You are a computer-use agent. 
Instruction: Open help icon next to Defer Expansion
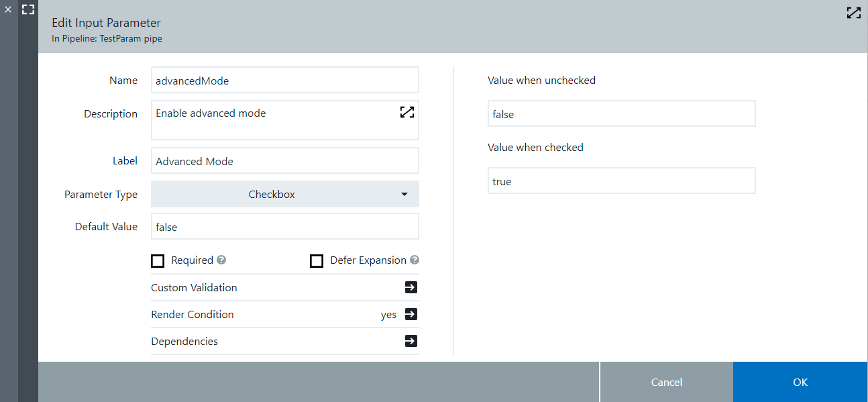click(415, 260)
